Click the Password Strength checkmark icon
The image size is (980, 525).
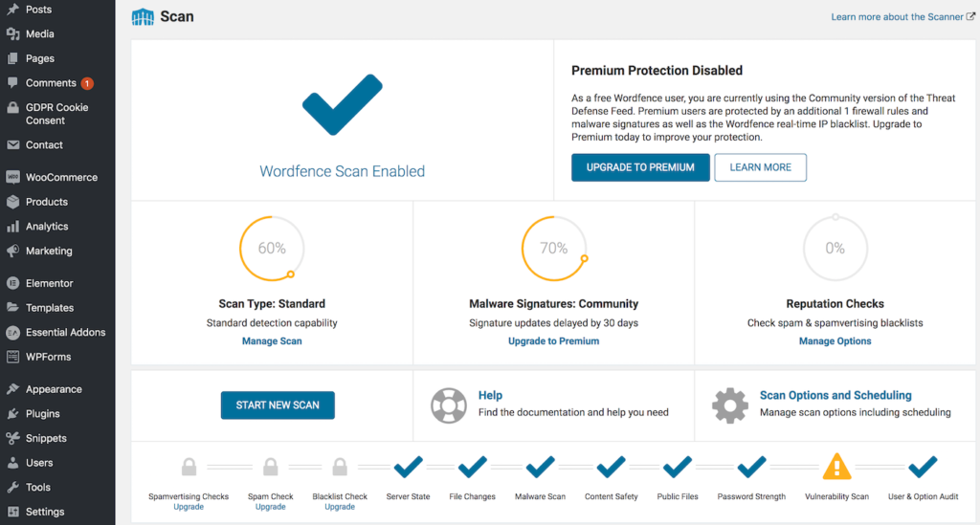point(751,467)
